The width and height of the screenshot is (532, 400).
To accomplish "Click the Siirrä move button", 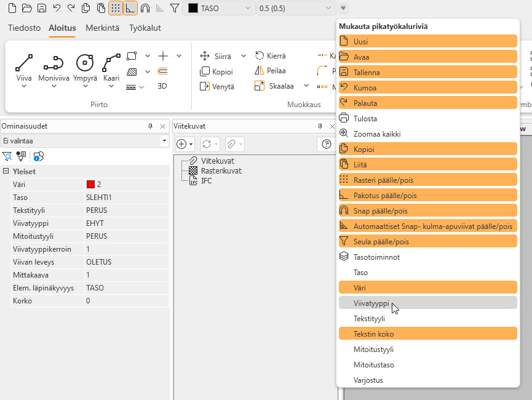I will [x=216, y=56].
